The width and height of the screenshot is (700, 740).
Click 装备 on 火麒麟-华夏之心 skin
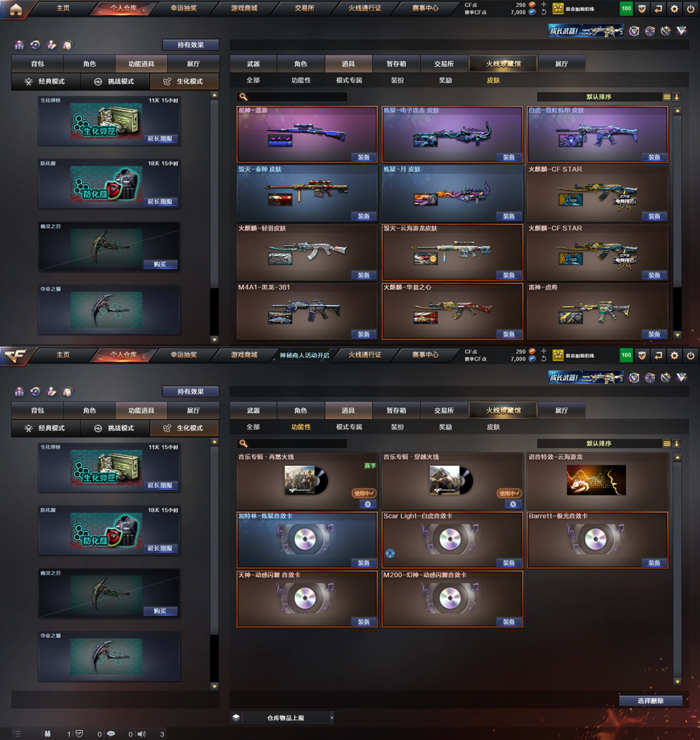tap(509, 334)
